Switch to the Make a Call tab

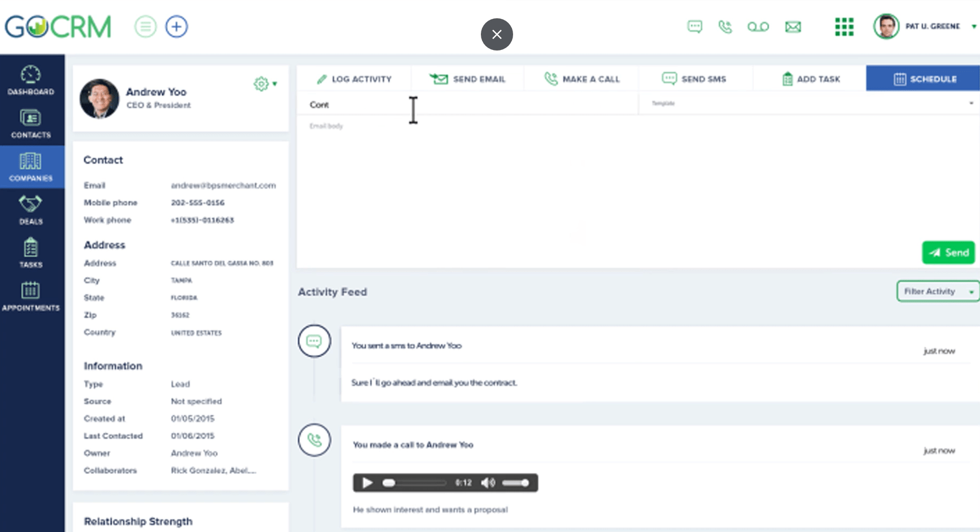click(x=582, y=78)
